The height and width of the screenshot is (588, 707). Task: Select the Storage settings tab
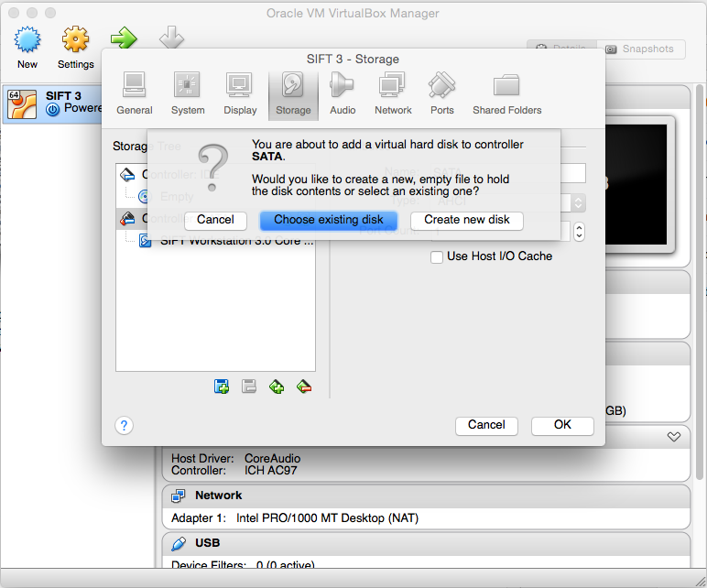click(x=293, y=95)
